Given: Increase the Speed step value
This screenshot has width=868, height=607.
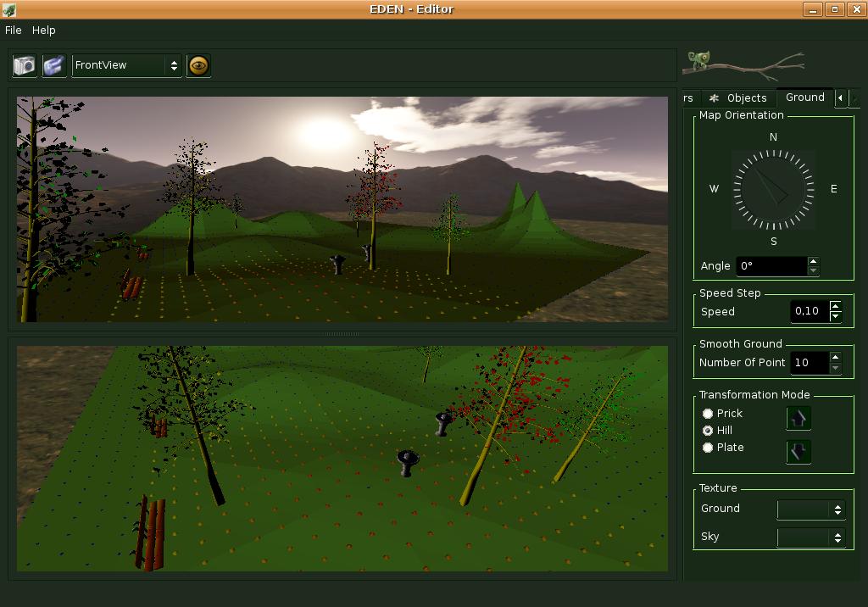Looking at the screenshot, I should point(835,306).
